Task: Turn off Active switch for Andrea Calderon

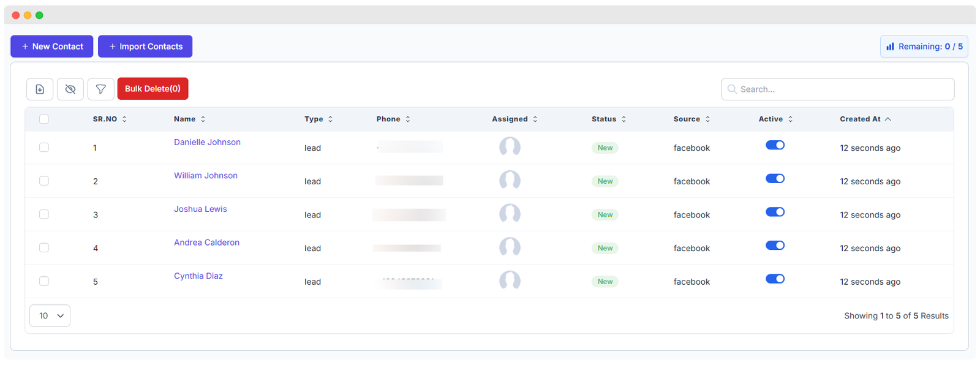Action: (775, 246)
